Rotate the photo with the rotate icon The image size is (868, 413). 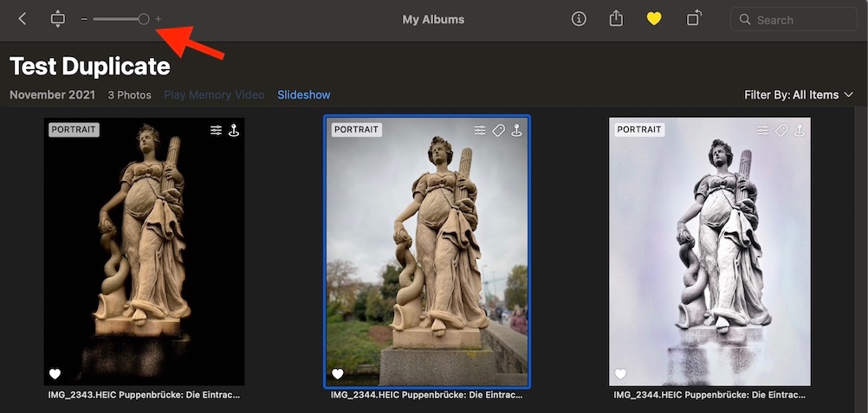point(693,18)
